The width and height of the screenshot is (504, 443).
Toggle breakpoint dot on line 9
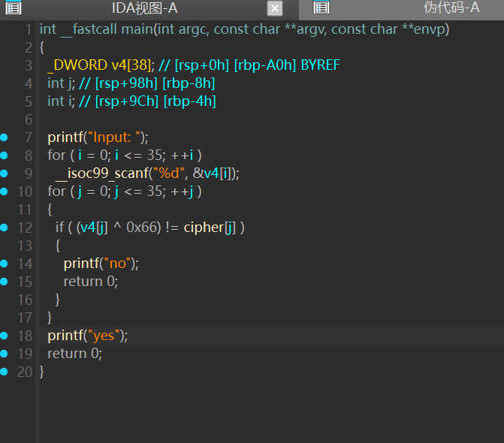[4, 173]
